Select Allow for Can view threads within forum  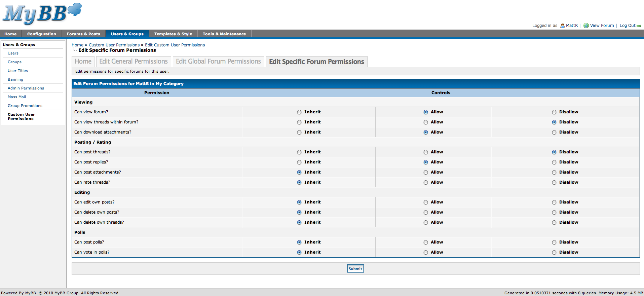[x=426, y=122]
